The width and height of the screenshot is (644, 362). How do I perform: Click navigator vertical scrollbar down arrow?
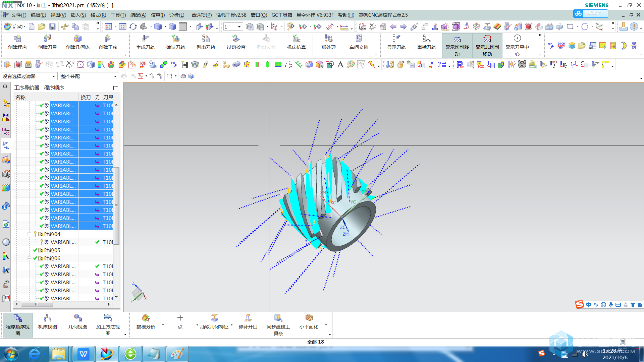(x=116, y=297)
